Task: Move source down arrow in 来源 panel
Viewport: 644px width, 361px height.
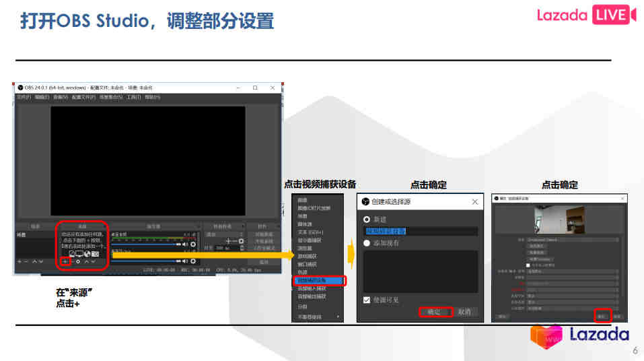Action: click(x=94, y=261)
